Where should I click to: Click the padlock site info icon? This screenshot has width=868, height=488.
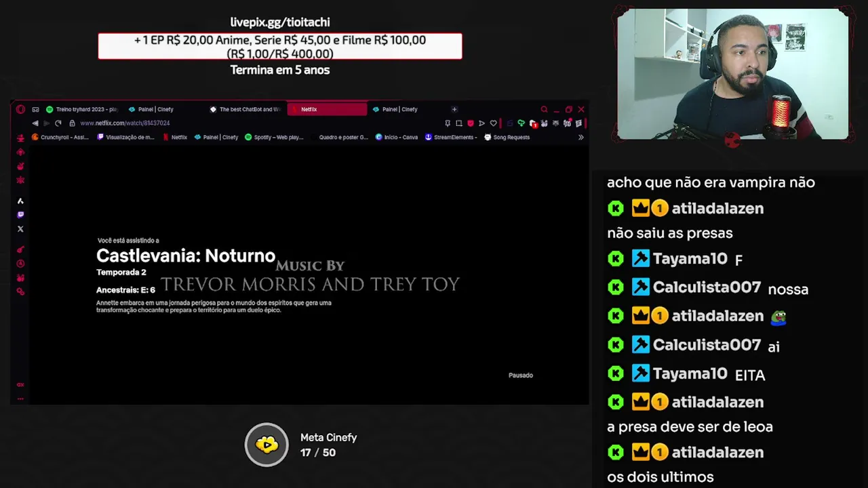click(72, 123)
